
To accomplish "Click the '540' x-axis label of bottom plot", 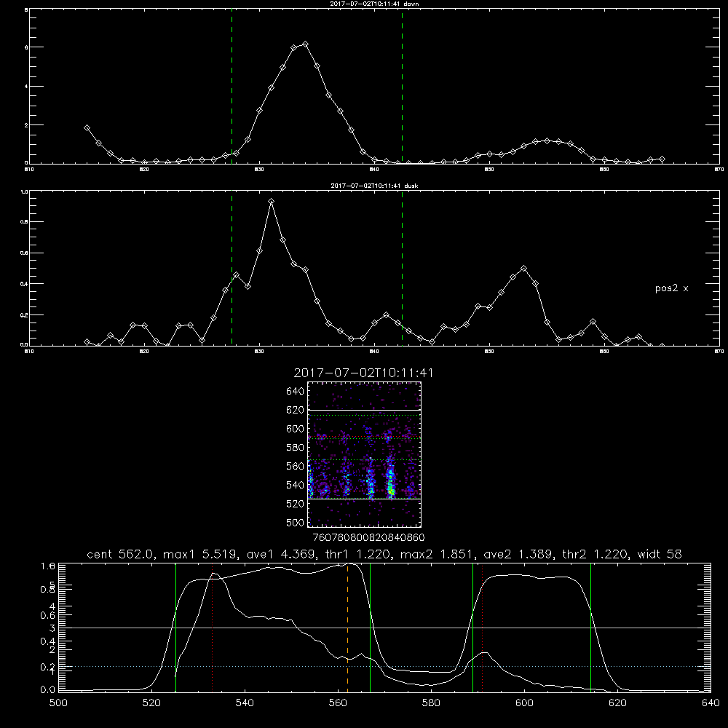I will pos(245,703).
